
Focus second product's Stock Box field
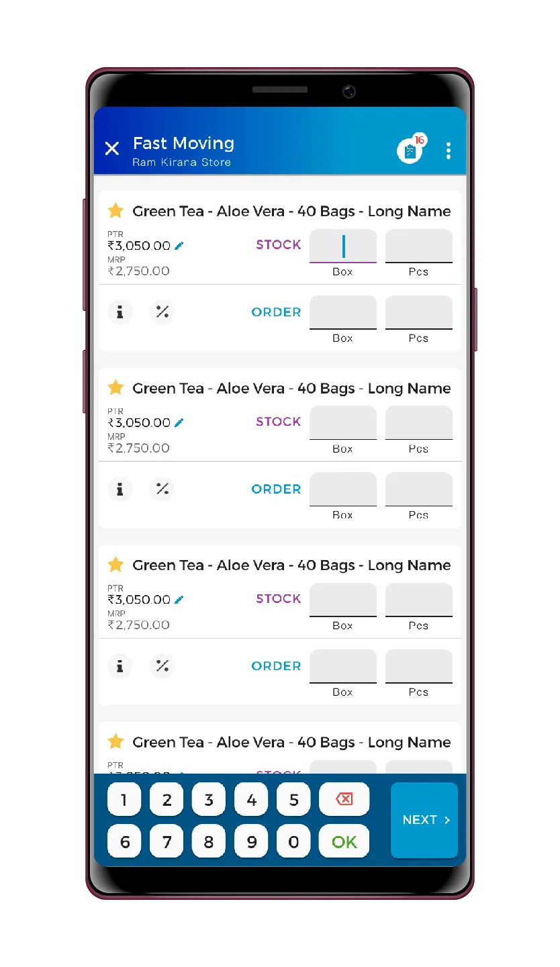(342, 422)
